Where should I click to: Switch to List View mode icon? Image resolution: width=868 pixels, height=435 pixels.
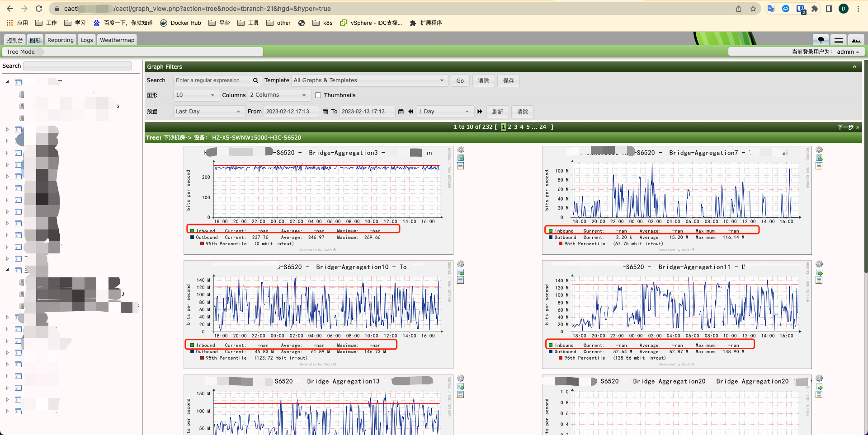839,40
